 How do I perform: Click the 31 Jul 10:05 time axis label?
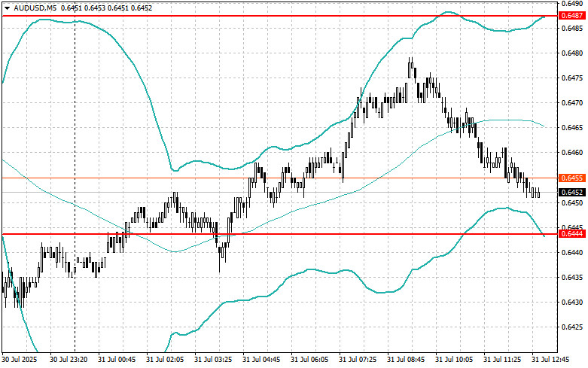pos(454,360)
